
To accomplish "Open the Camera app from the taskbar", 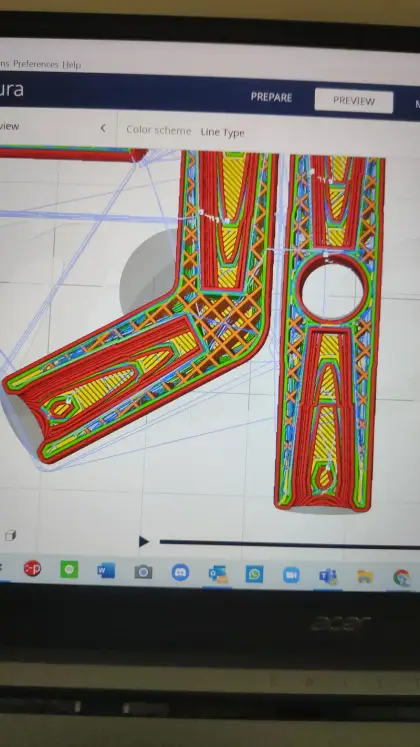I will (143, 572).
